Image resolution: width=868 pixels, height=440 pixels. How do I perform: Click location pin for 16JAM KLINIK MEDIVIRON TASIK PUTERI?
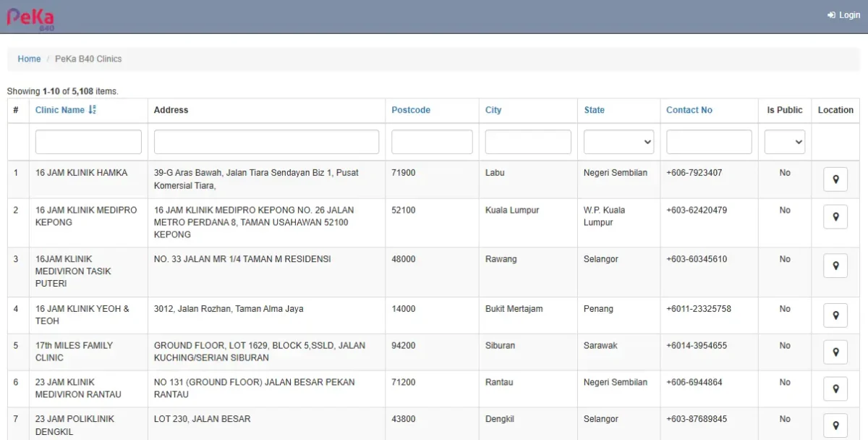pyautogui.click(x=835, y=266)
